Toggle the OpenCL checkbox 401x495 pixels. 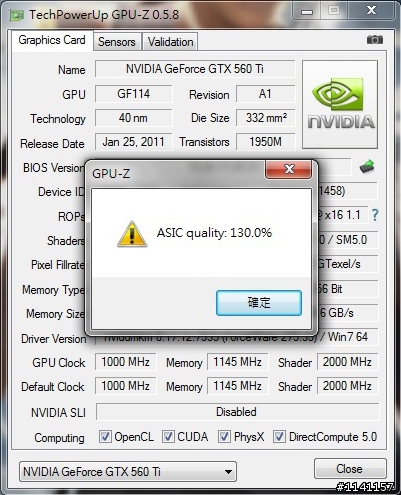[105, 436]
